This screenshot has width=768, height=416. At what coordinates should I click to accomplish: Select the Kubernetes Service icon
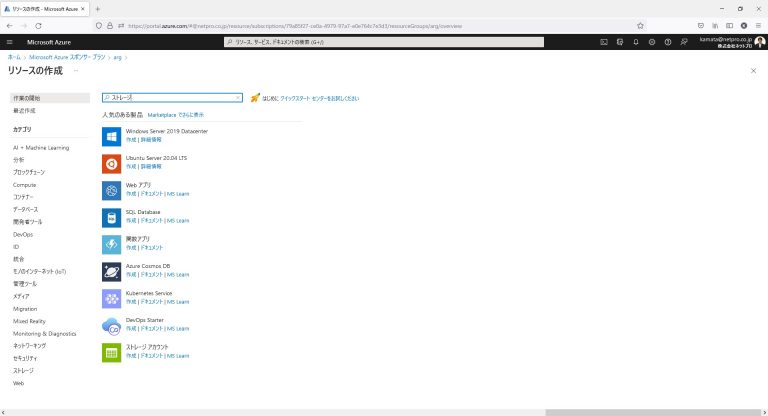[x=111, y=297]
